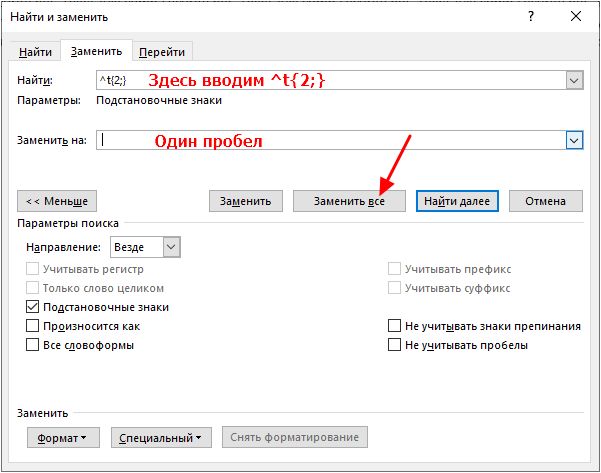Screen dimensions: 601x473
Task: Expand the Найти field history dropdown
Action: point(574,80)
